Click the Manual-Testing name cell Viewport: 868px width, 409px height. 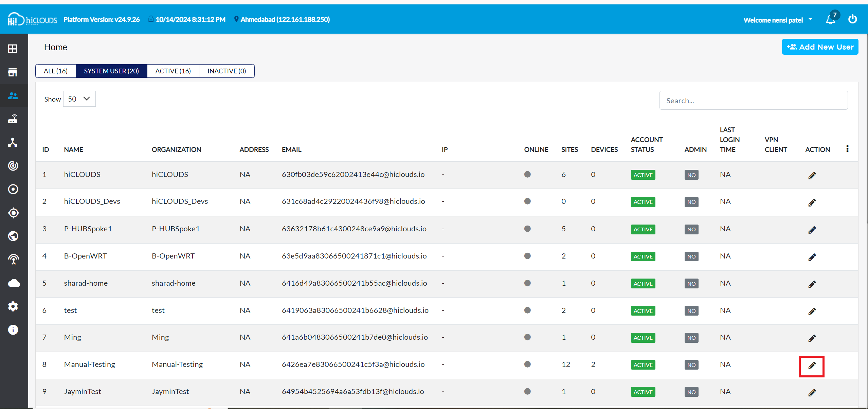pos(89,364)
